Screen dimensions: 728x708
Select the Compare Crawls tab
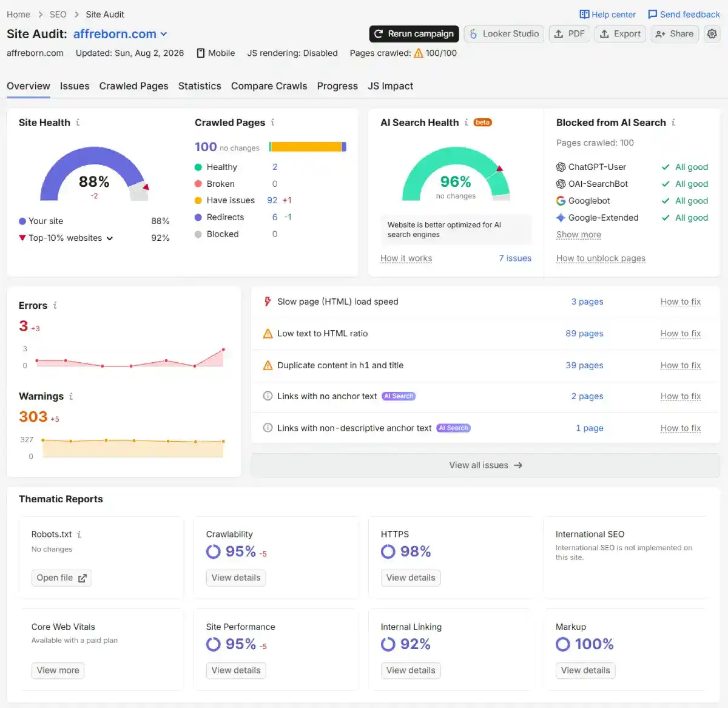tap(269, 86)
